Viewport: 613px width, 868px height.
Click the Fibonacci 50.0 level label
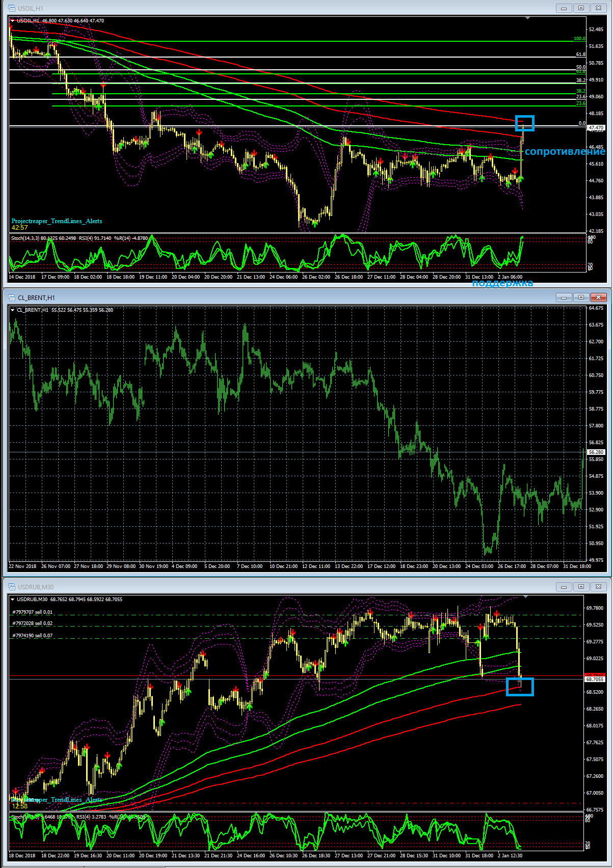pyautogui.click(x=581, y=67)
